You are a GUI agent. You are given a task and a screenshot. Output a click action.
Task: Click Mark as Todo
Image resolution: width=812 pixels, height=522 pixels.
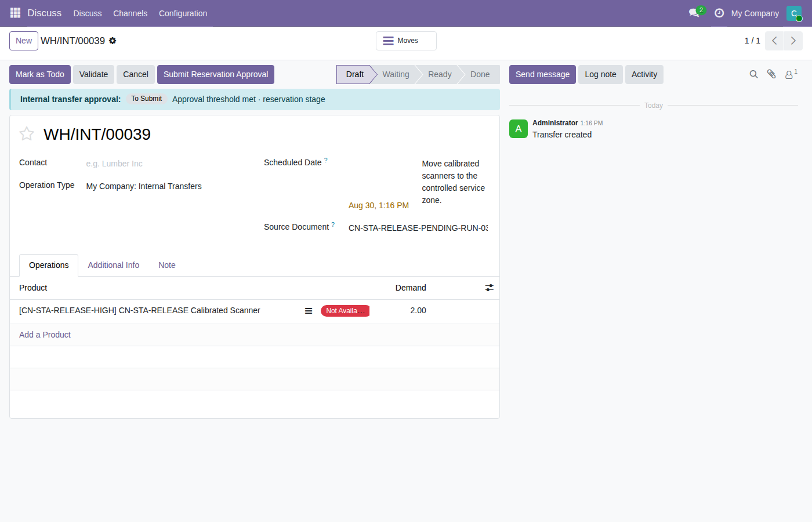pos(40,74)
